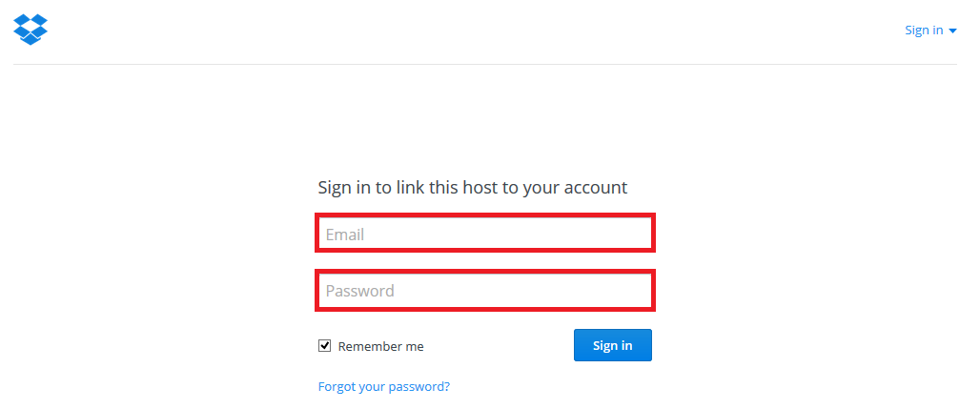980x409 pixels.
Task: Select the Email placeholder text box
Action: [x=484, y=235]
